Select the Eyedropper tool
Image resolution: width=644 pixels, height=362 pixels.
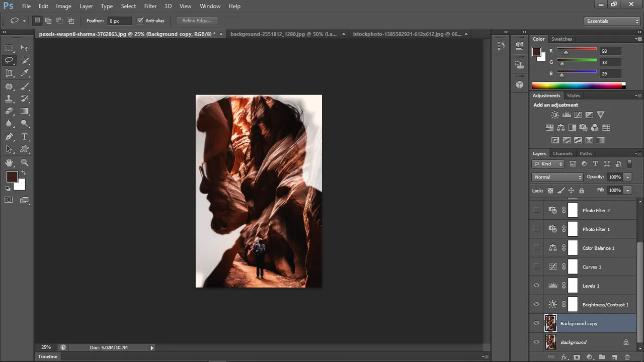[x=25, y=73]
